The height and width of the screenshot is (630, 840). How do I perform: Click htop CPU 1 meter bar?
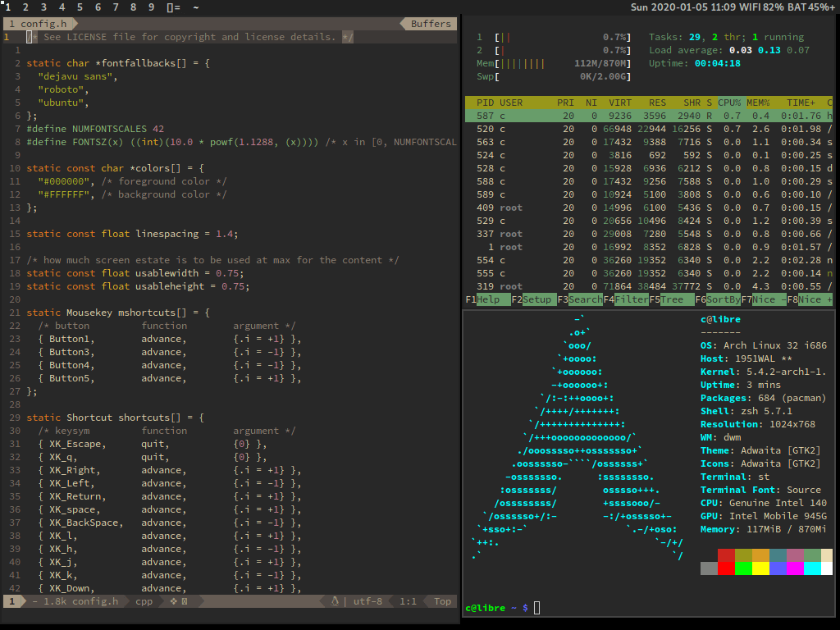[x=554, y=37]
